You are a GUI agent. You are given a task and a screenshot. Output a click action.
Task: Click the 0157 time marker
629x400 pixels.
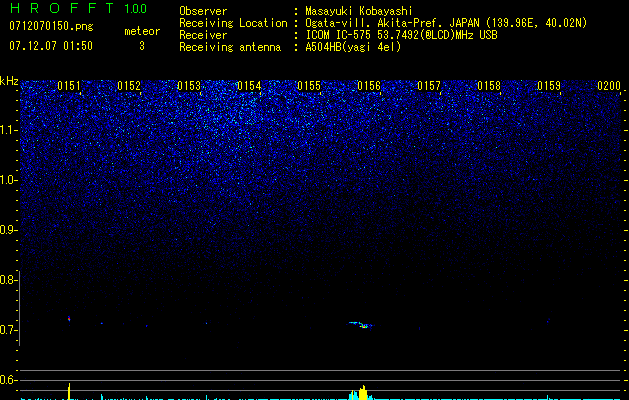[x=429, y=86]
